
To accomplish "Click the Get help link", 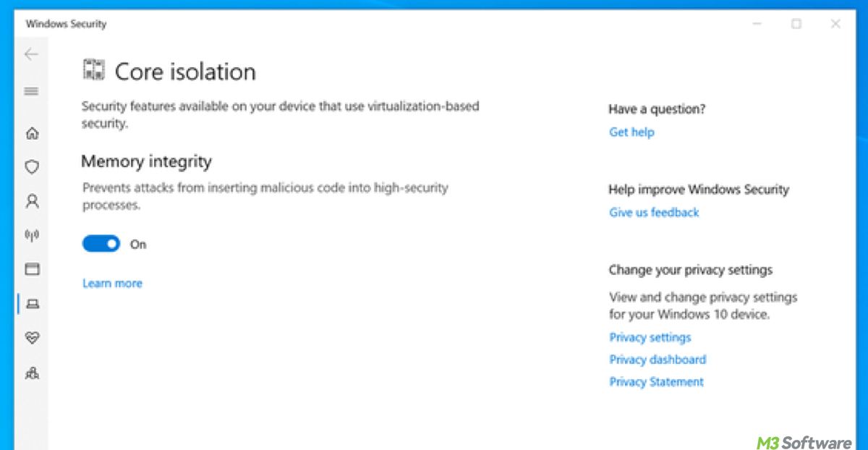I will [631, 132].
